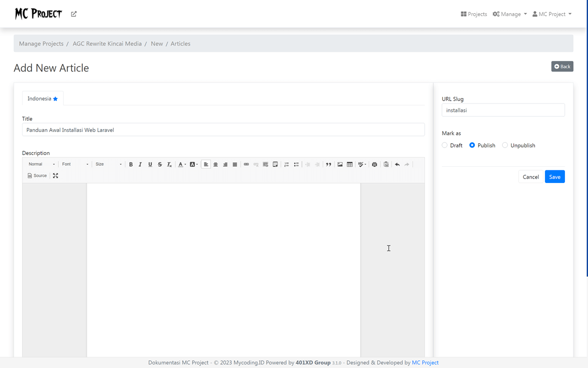Insert a table into the description
The image size is (588, 368).
(x=349, y=164)
